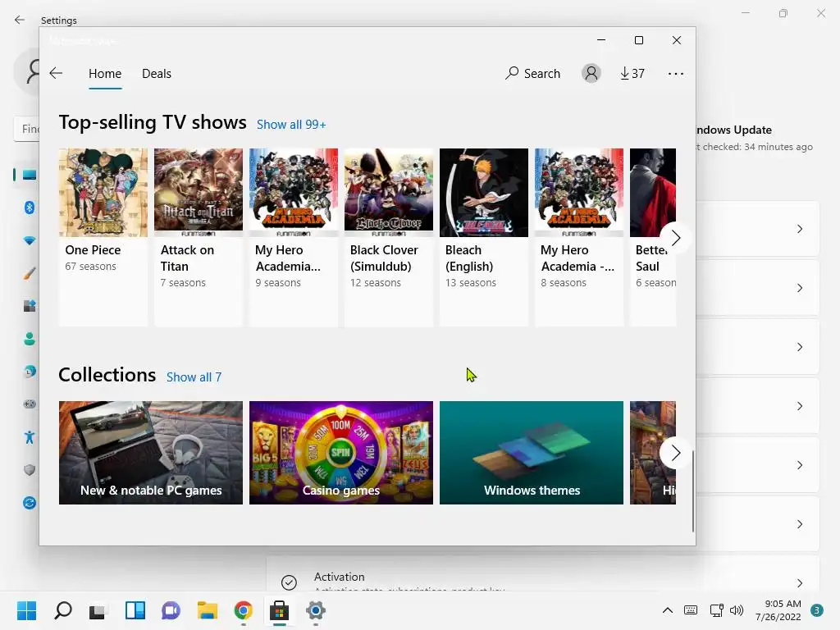
Task: Open the One Piece show cover
Action: [103, 192]
